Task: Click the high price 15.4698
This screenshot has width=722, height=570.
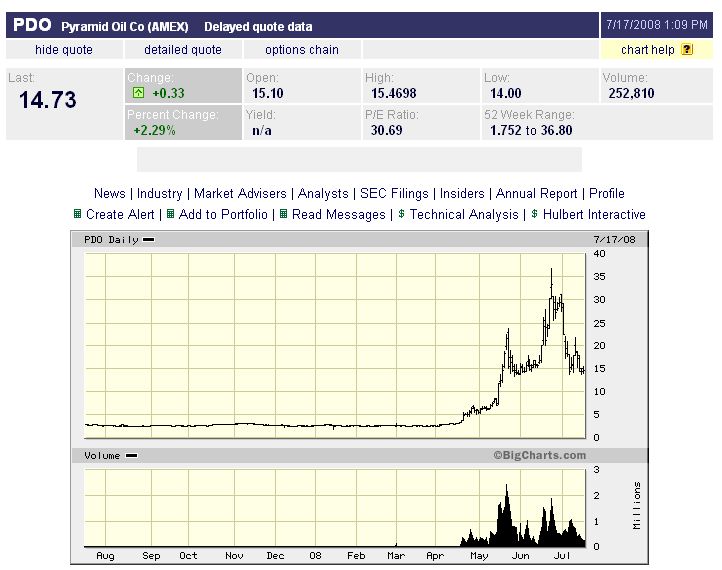Action: pos(394,93)
